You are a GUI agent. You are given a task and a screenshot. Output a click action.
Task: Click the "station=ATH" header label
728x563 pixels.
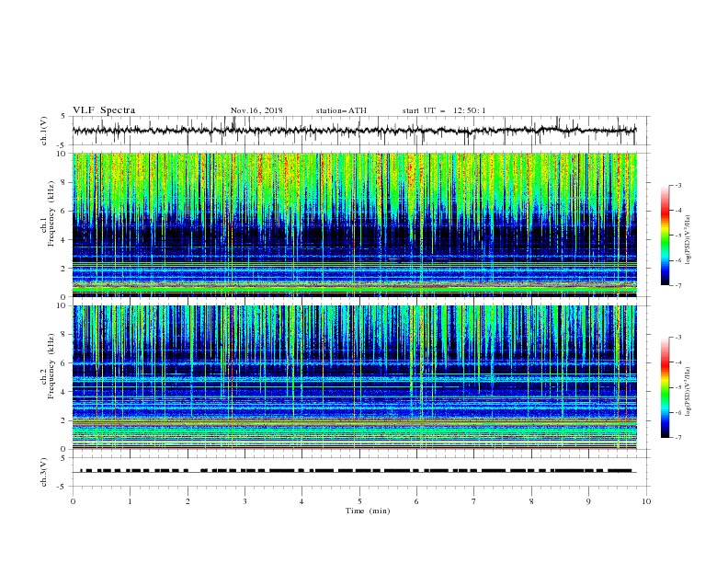341,110
